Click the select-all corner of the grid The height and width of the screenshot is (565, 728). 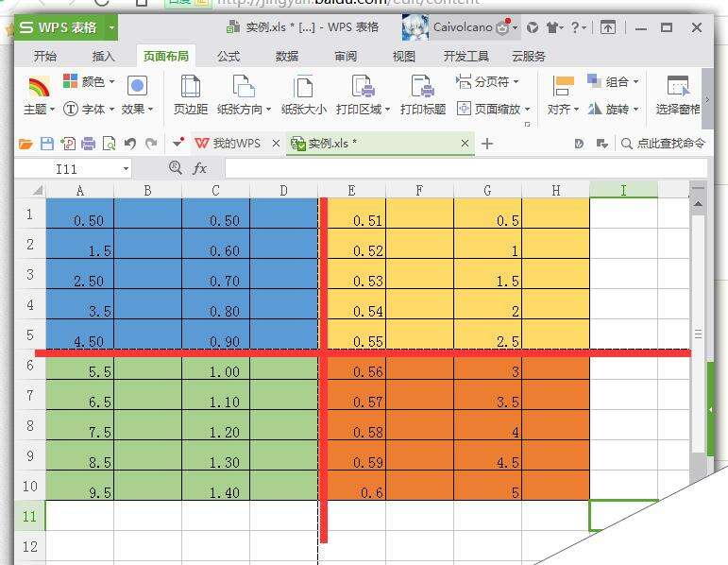[30, 190]
